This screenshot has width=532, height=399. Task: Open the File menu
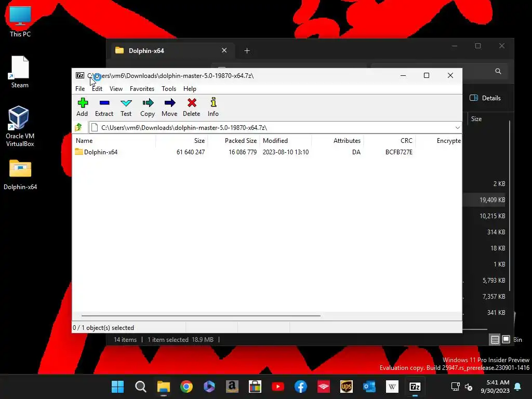coord(80,88)
